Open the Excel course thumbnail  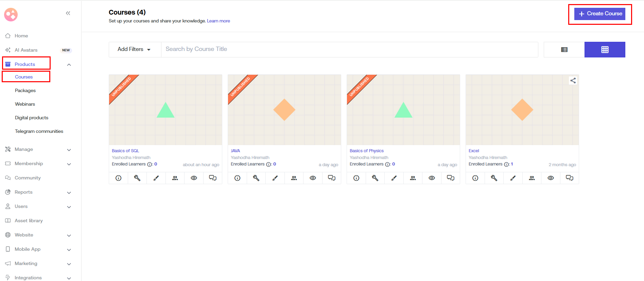tap(522, 110)
